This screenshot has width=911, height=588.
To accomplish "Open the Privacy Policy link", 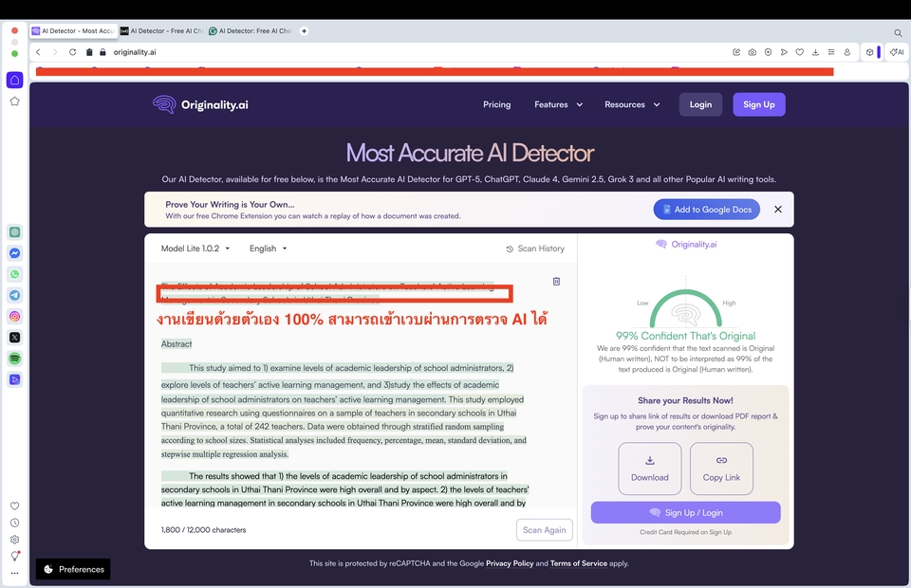I will pyautogui.click(x=510, y=563).
